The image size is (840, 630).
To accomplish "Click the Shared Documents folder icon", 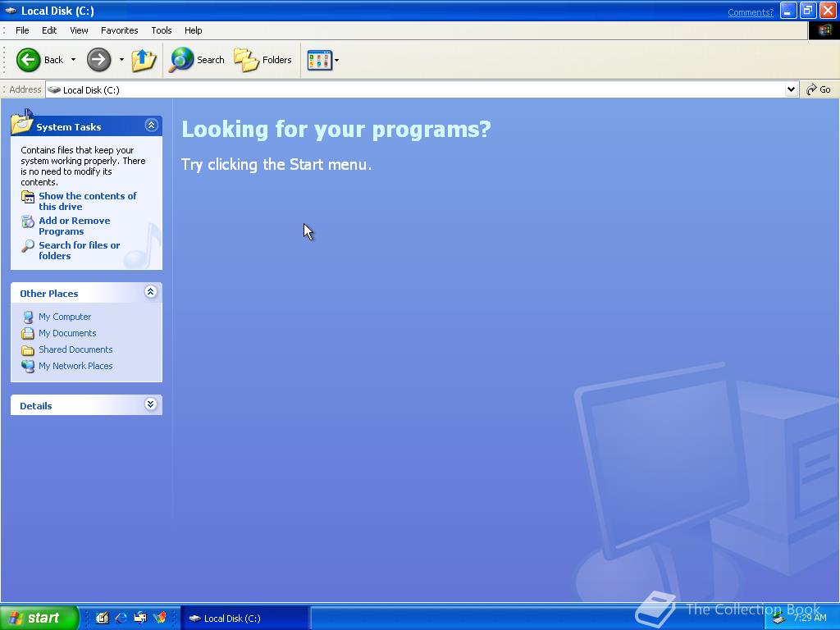I will [28, 350].
